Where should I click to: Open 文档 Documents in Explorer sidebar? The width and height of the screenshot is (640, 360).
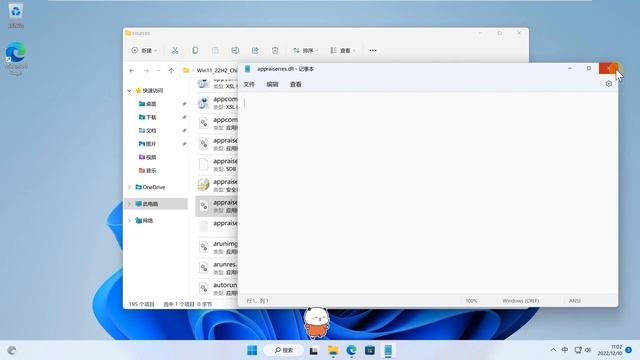[x=147, y=131]
